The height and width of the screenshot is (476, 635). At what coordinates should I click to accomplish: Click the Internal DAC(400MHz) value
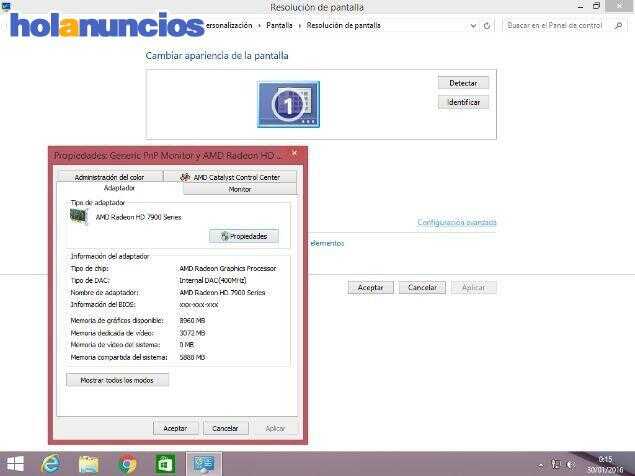click(x=213, y=280)
